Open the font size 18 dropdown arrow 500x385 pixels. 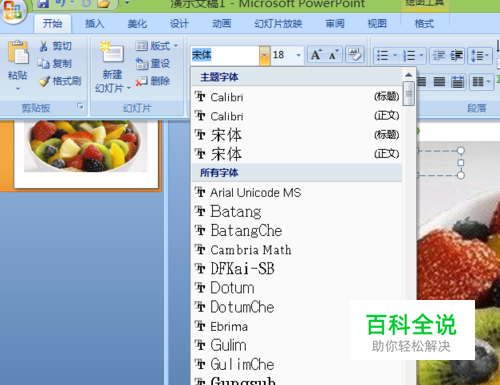click(298, 55)
